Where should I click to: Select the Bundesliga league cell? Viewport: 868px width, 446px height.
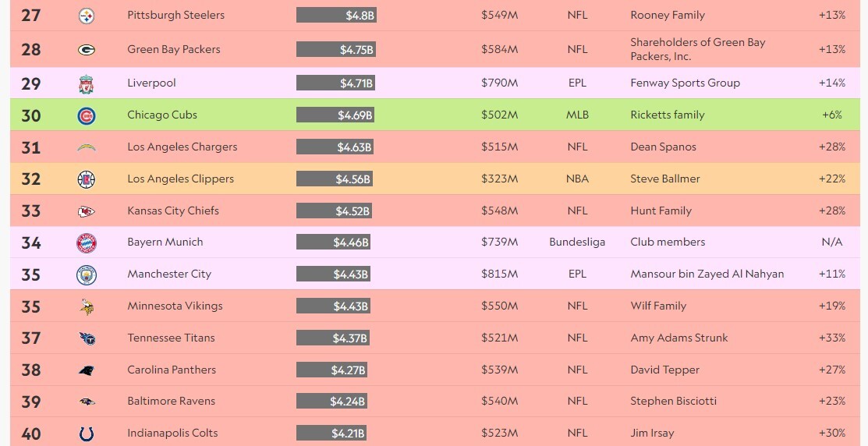pos(577,242)
